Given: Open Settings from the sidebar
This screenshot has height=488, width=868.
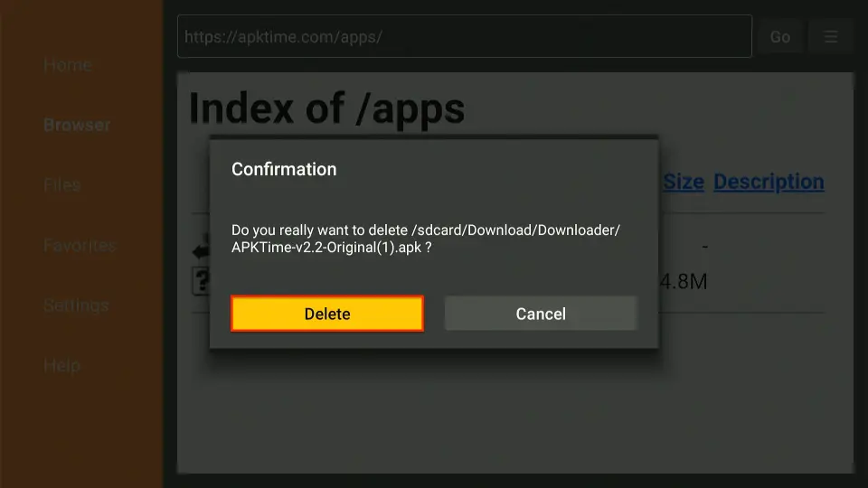Looking at the screenshot, I should click(x=76, y=305).
